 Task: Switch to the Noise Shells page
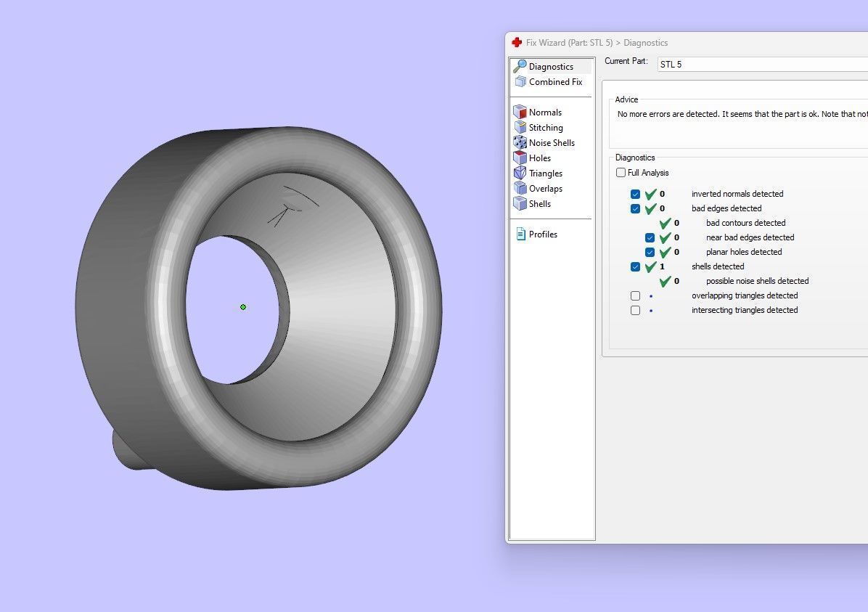[x=552, y=142]
